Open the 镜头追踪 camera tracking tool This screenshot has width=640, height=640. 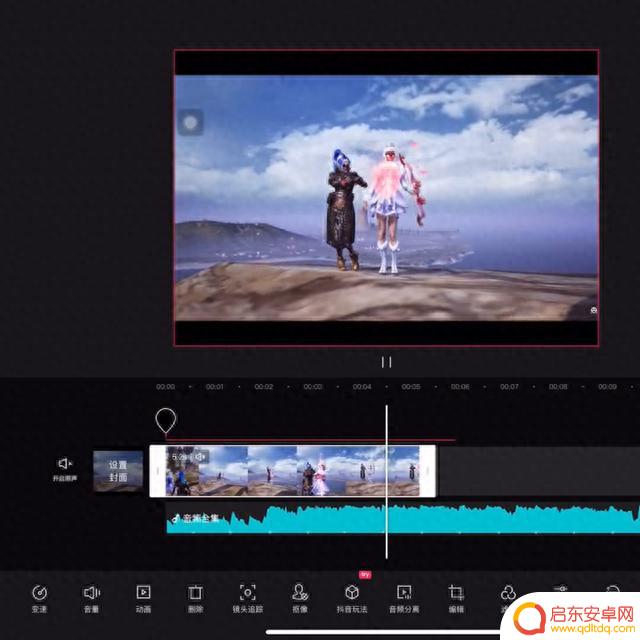pyautogui.click(x=247, y=598)
